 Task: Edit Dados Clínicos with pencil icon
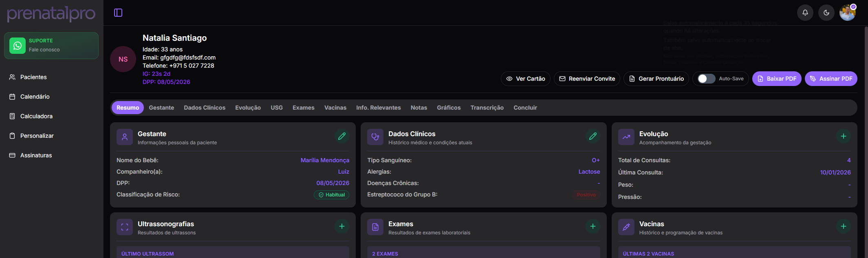pos(593,136)
